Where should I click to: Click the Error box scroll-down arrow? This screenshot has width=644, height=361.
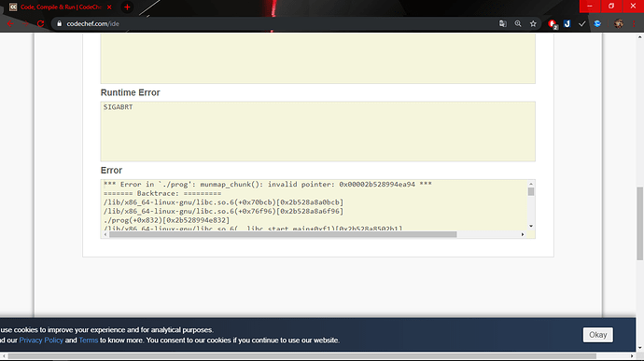coord(531,227)
